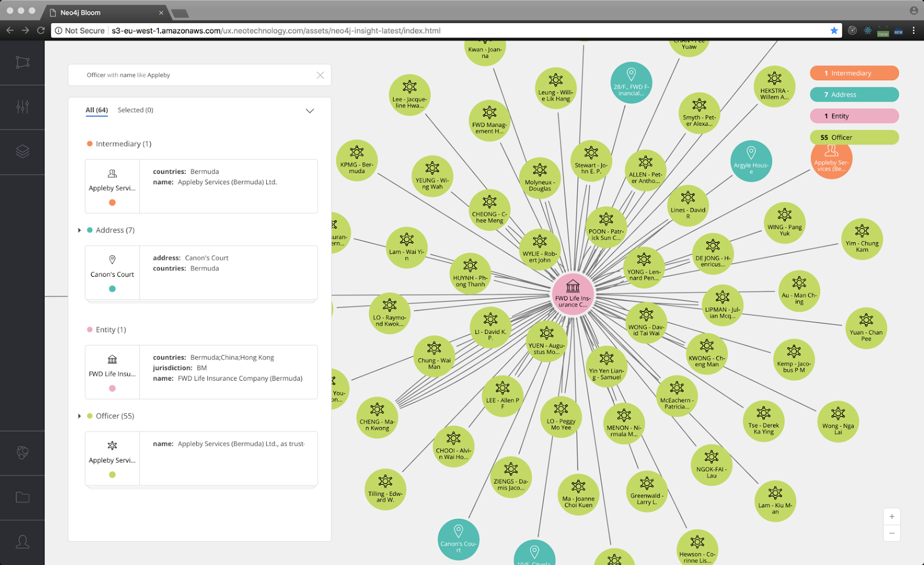Viewport: 924px width, 565px height.
Task: Select the KPMG - Bermuda officer node
Action: tap(357, 161)
